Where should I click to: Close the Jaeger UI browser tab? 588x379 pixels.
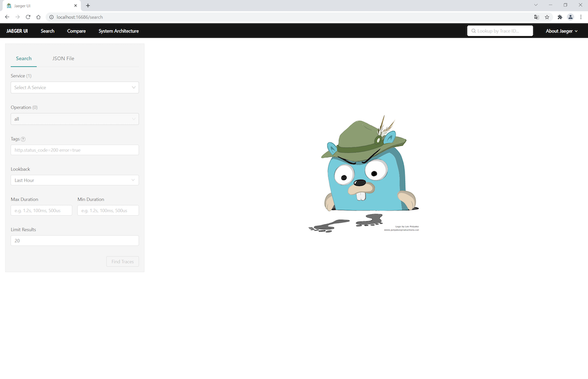(x=75, y=6)
